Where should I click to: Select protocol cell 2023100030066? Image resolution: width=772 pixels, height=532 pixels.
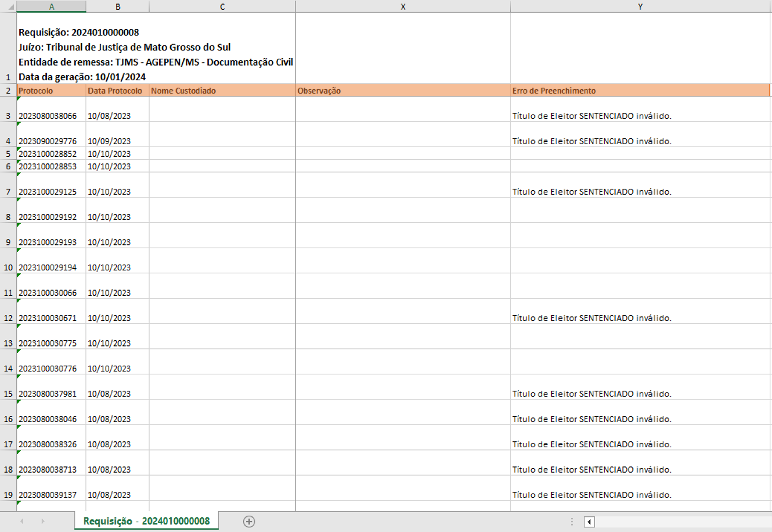pyautogui.click(x=51, y=286)
